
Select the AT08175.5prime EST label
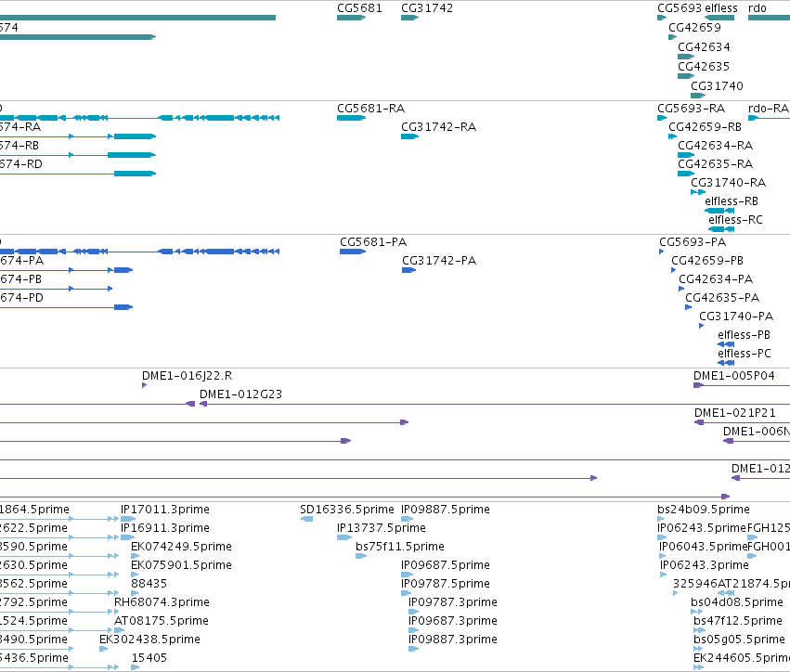(x=162, y=621)
